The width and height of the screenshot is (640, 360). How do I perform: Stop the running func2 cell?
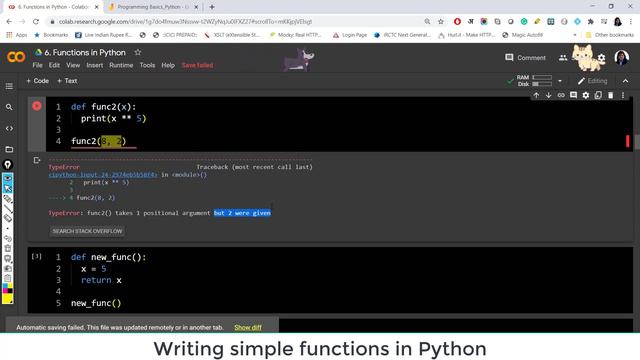pyautogui.click(x=37, y=106)
